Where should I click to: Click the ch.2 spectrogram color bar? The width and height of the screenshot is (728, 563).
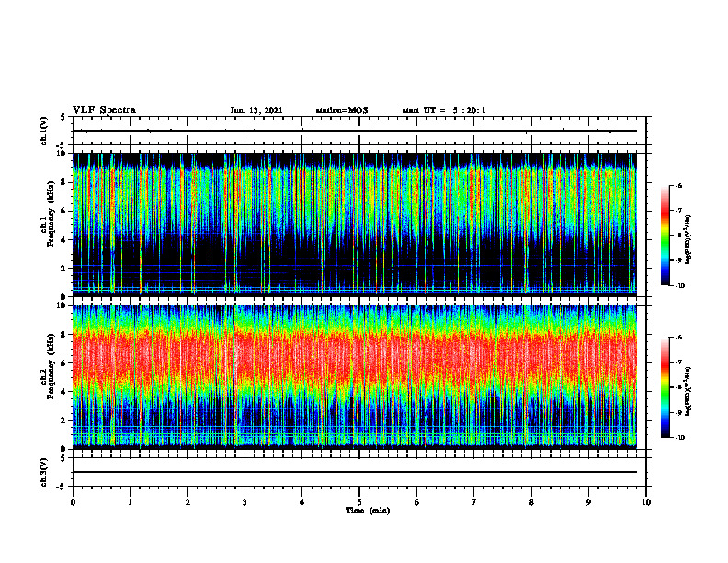[x=665, y=387]
